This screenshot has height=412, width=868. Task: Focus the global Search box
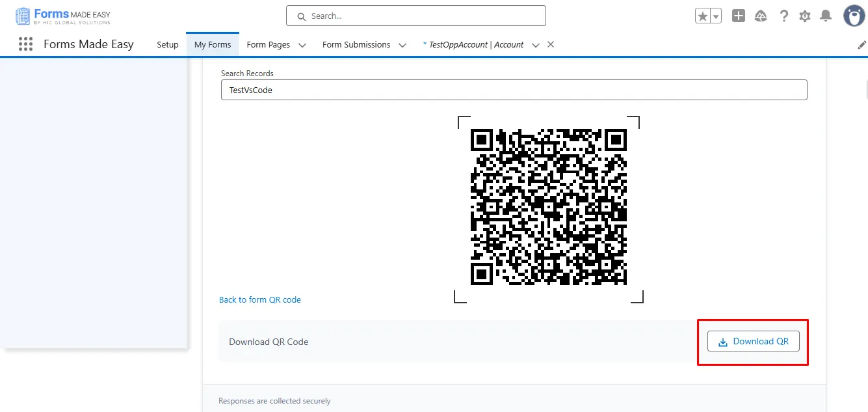pos(416,16)
